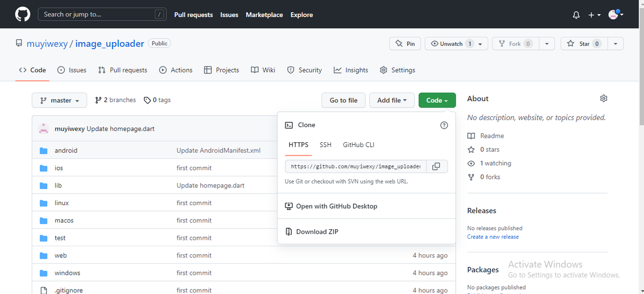644x294 pixels.
Task: Click the test folder icon
Action: click(x=44, y=238)
